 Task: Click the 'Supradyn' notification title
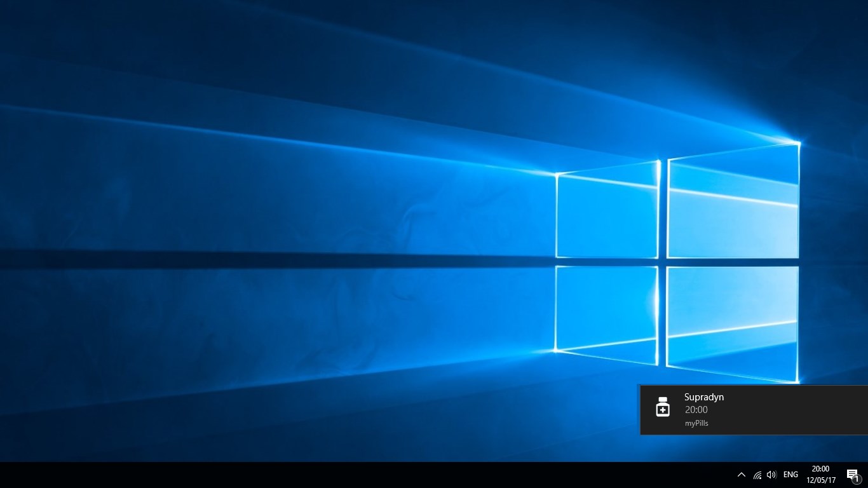tap(703, 396)
